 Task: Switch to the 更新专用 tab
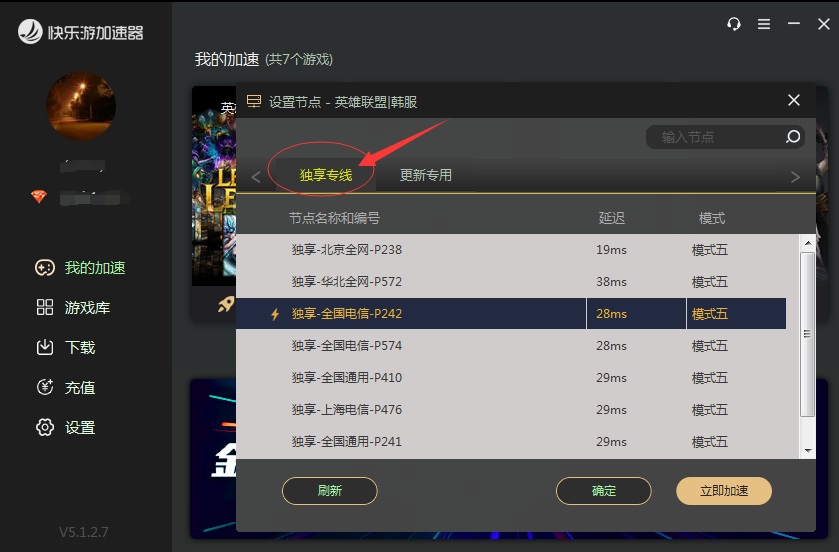click(x=426, y=175)
